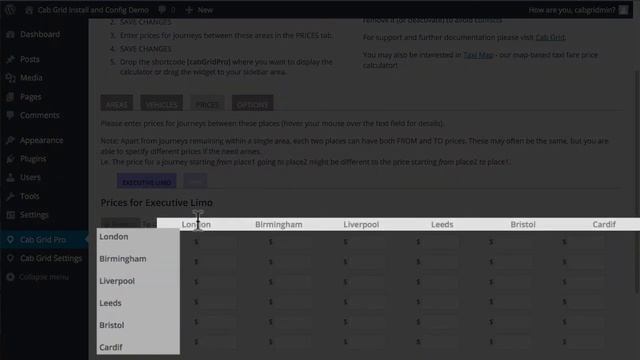Focus price field Leeds row, Bristol column
Screen dimensions: 640x360
[x=512, y=302]
